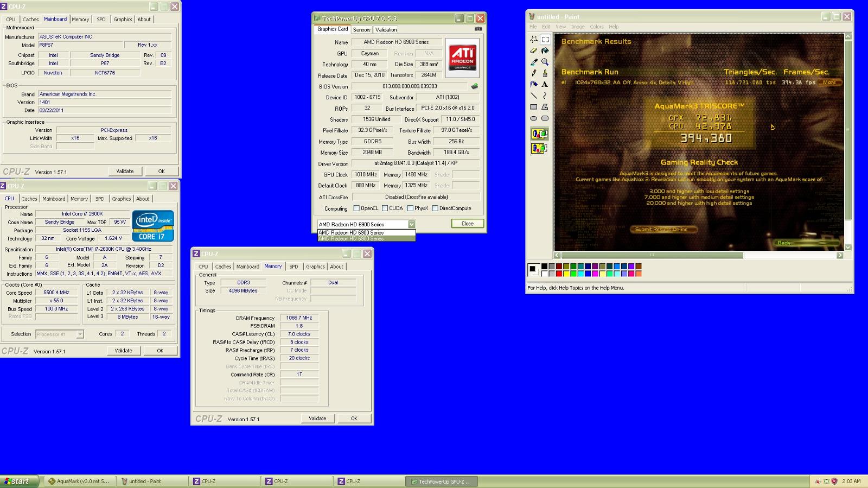This screenshot has height=488, width=868.
Task: Click Close button in GPU-Z
Action: coord(467,224)
